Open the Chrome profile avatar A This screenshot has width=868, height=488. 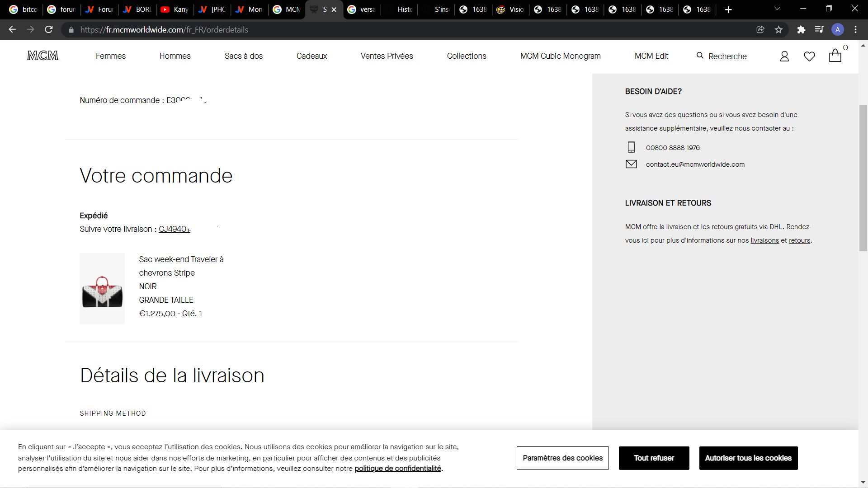pyautogui.click(x=838, y=29)
